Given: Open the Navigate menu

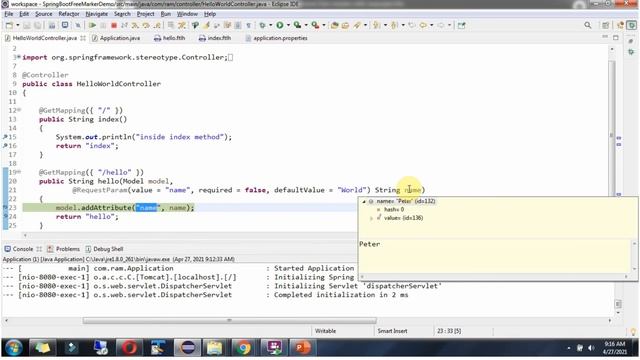Looking at the screenshot, I should click(x=97, y=14).
